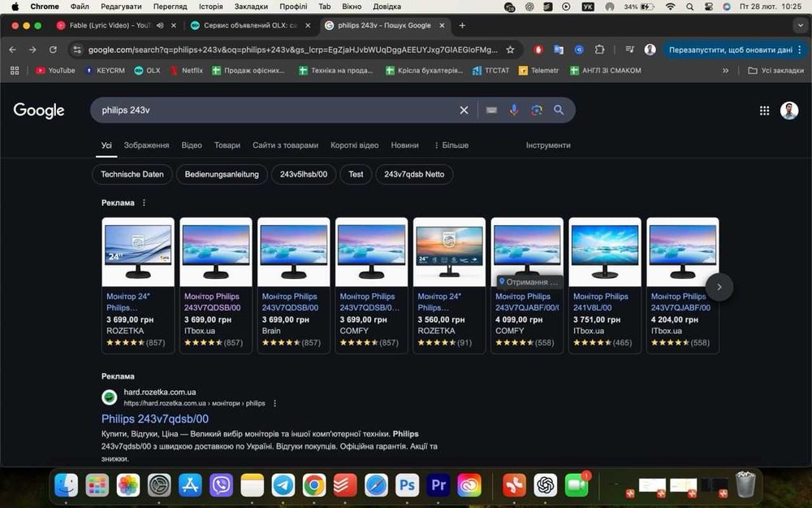Image resolution: width=812 pixels, height=508 pixels.
Task: Mute the Fable Lyric Video tab audio
Action: tap(160, 25)
